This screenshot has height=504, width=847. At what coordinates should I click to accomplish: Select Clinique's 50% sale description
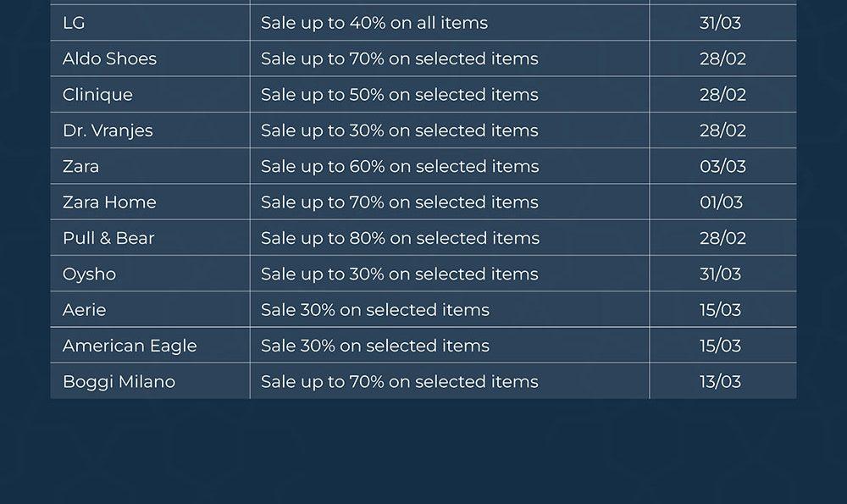pos(400,95)
